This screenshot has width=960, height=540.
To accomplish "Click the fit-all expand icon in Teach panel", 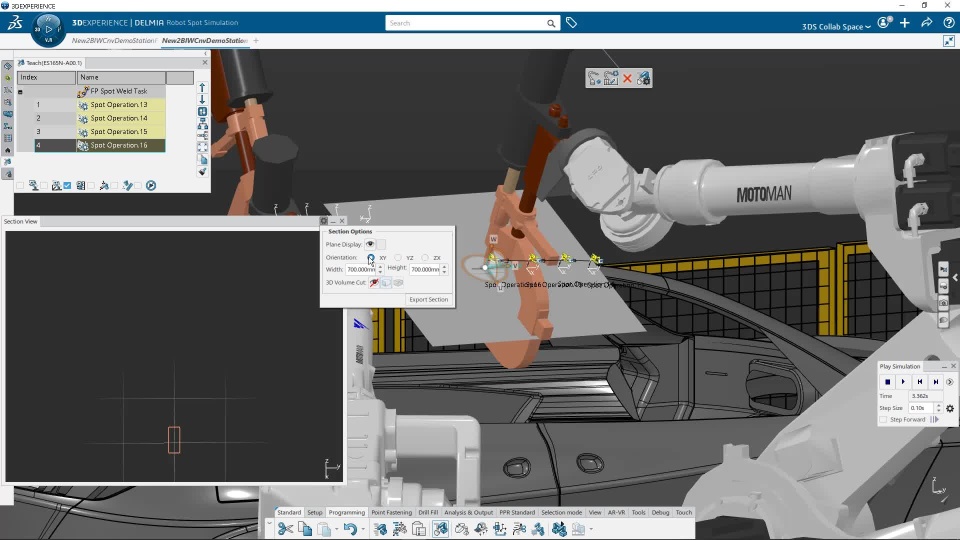I will (x=202, y=148).
